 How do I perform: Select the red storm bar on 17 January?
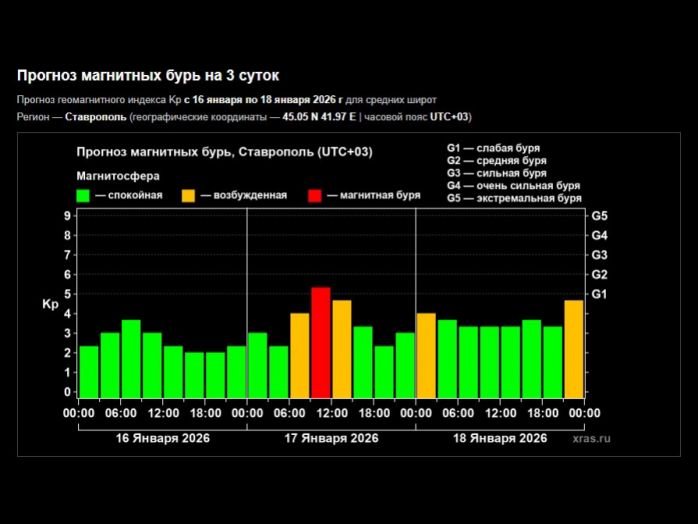320,342
